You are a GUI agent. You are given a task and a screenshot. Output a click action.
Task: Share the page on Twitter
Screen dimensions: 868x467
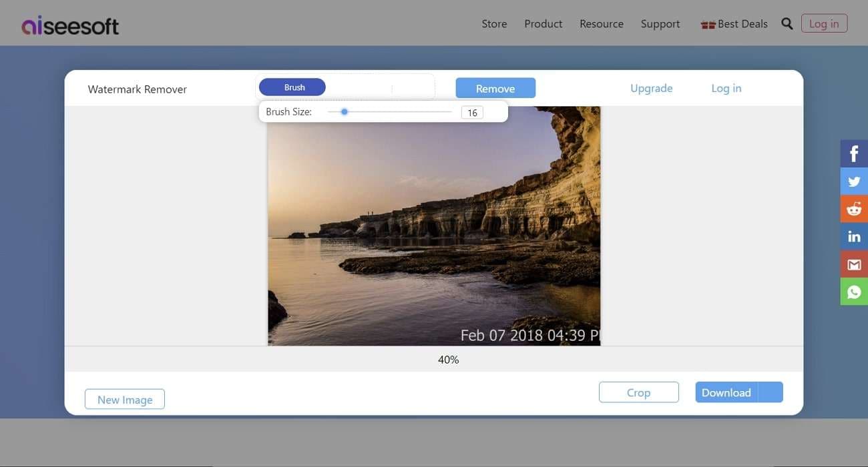(853, 180)
